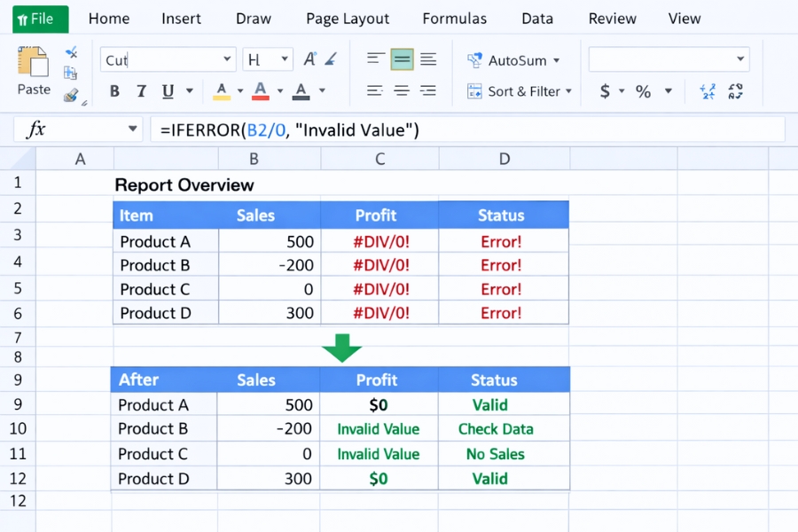The image size is (798, 532).
Task: Open the font name dropdown
Action: 227,59
